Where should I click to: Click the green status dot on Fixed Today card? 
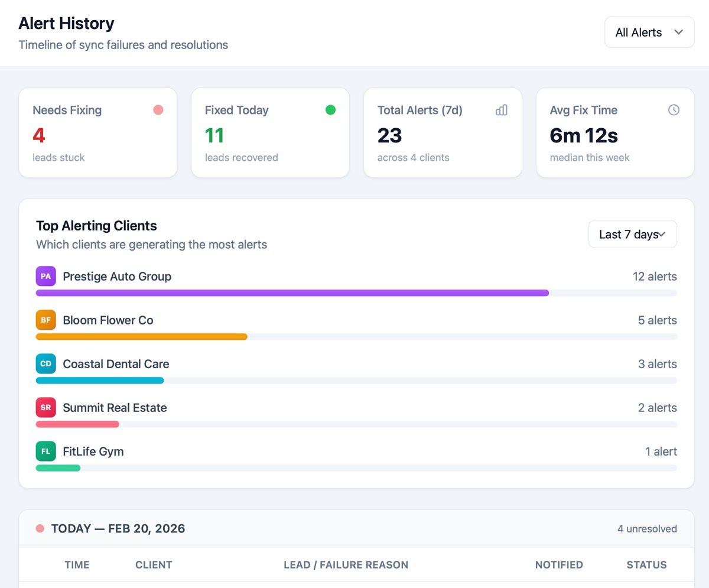(330, 109)
